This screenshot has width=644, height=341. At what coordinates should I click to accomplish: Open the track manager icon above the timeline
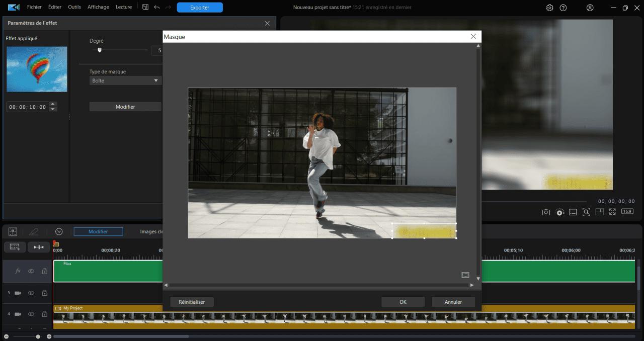coord(13,232)
